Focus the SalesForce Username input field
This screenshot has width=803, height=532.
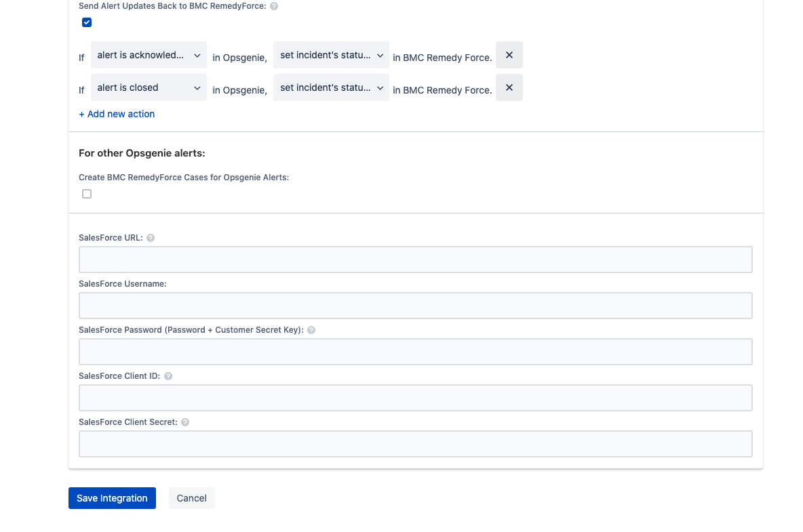[415, 306]
